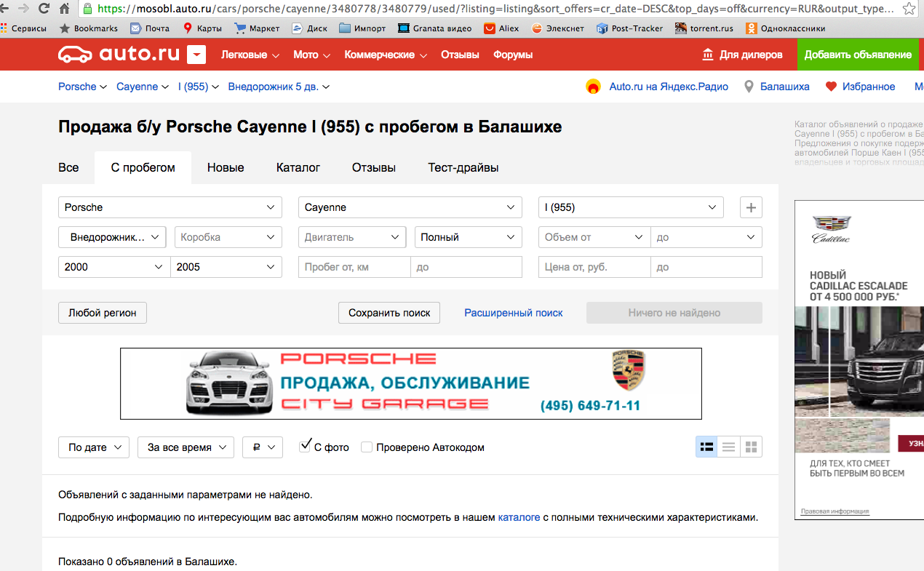Open the Granata видео bookmark
Image resolution: width=924 pixels, height=571 pixels.
tap(435, 28)
